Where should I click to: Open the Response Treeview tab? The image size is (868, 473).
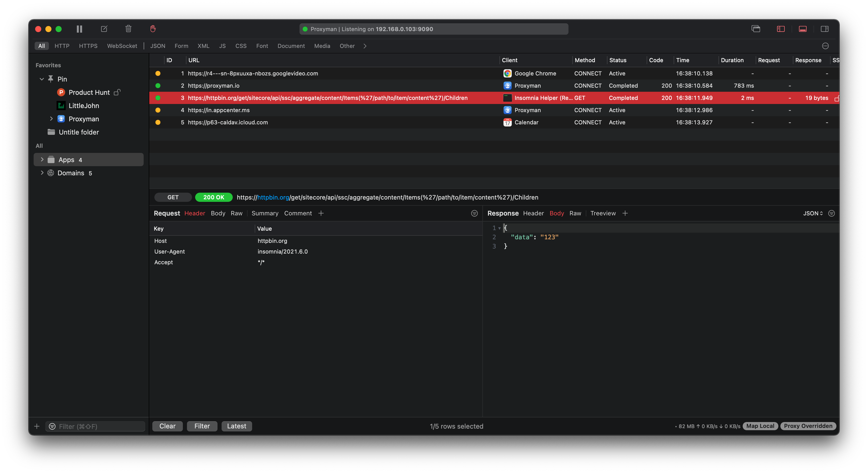click(603, 213)
